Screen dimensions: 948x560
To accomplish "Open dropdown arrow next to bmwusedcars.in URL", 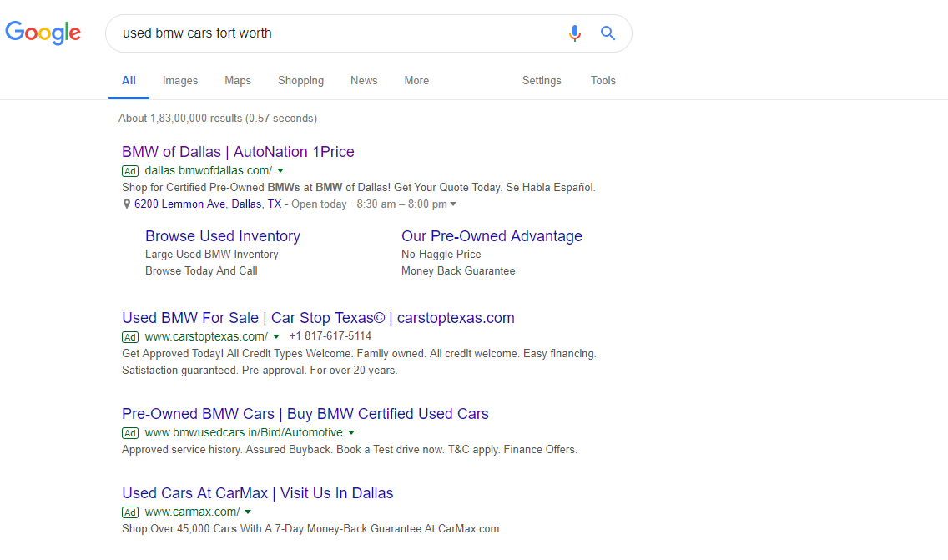I will 351,433.
